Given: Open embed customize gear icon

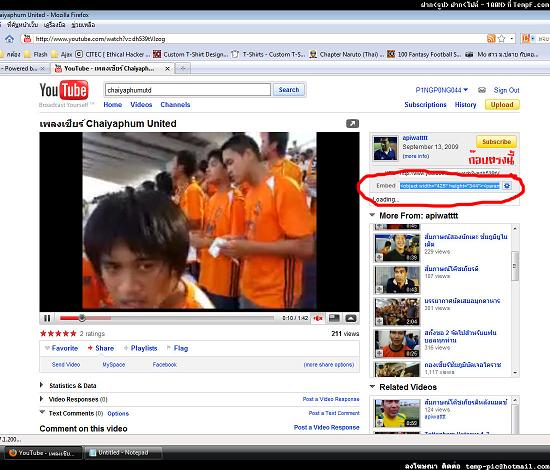Looking at the screenshot, I should click(507, 186).
